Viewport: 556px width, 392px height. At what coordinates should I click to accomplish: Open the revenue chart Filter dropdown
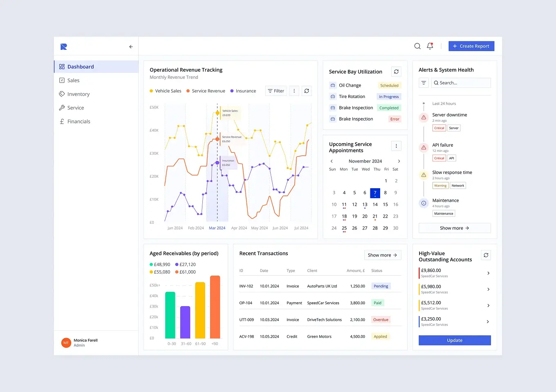[276, 91]
